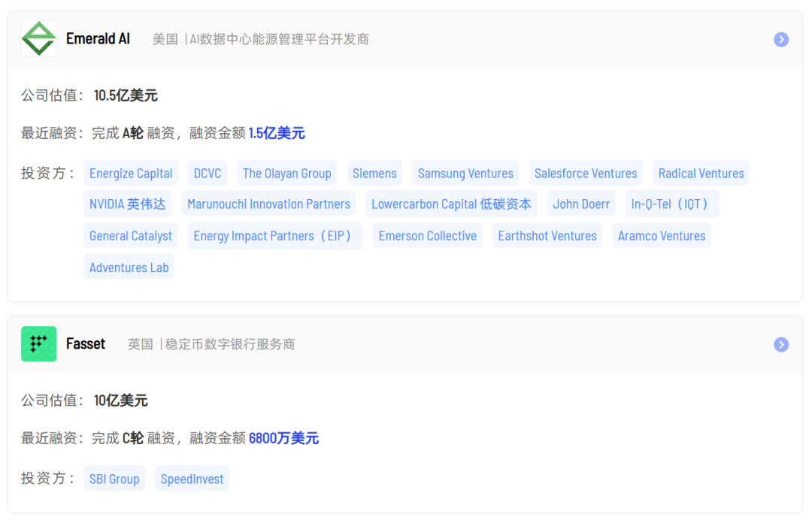This screenshot has width=812, height=523.
Task: Open the SpeedInvest investor tag
Action: click(x=192, y=479)
